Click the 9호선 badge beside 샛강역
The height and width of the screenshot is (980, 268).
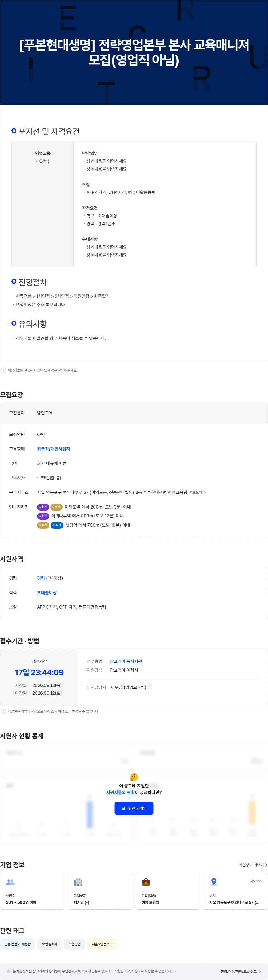(43, 525)
